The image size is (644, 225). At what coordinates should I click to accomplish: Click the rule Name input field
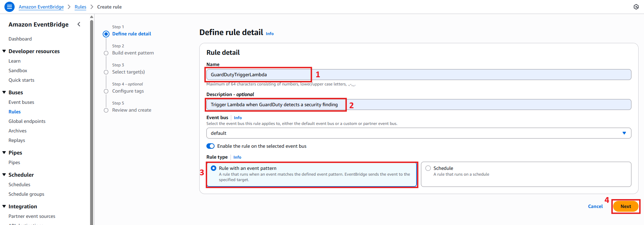419,75
